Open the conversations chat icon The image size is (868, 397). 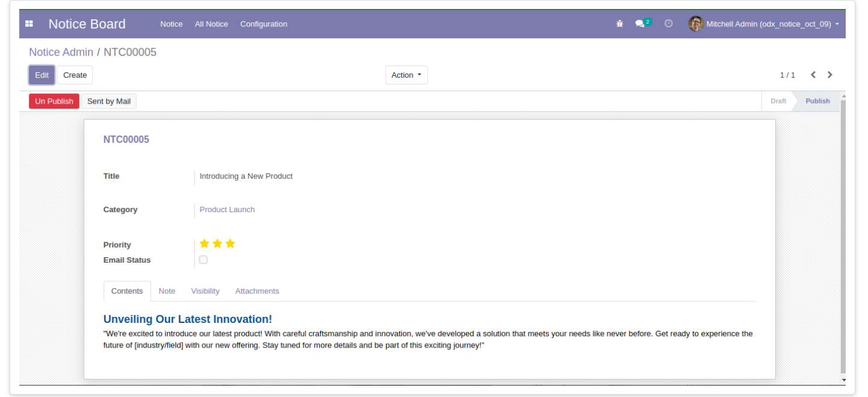click(640, 24)
